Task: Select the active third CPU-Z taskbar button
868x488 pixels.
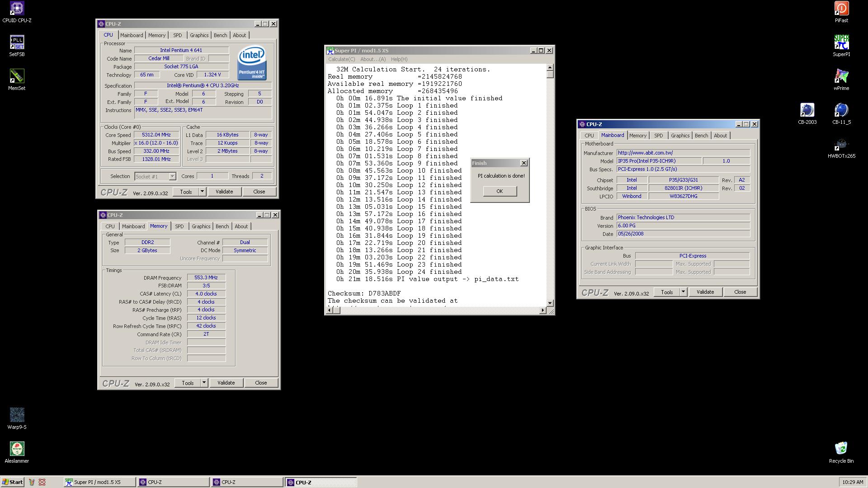Action: 321,482
